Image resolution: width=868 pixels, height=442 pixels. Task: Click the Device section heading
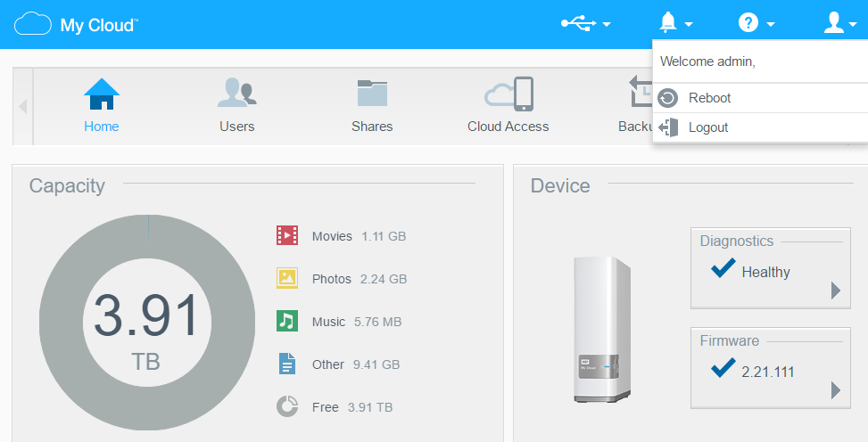(x=560, y=186)
